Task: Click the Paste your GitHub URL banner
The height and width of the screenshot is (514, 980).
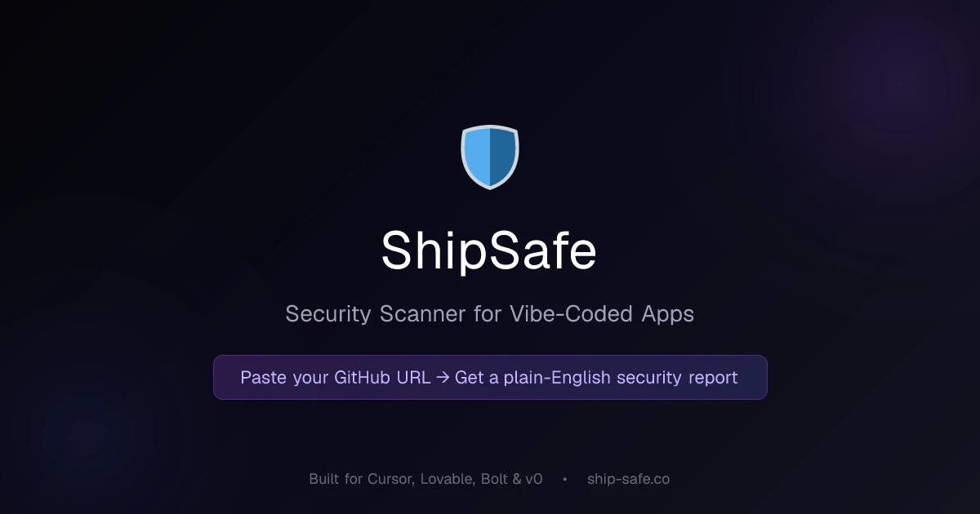Action: 490,377
